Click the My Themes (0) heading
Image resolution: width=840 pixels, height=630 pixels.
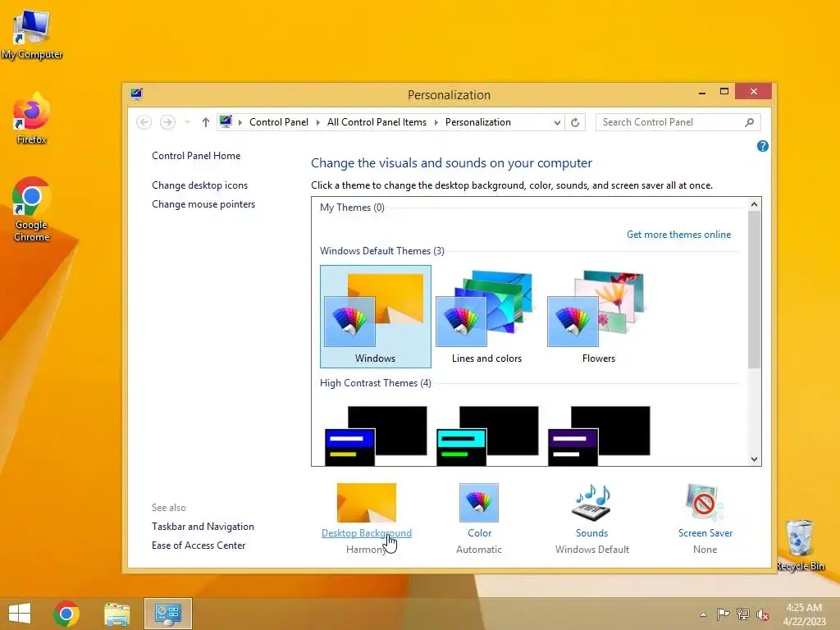click(x=352, y=208)
